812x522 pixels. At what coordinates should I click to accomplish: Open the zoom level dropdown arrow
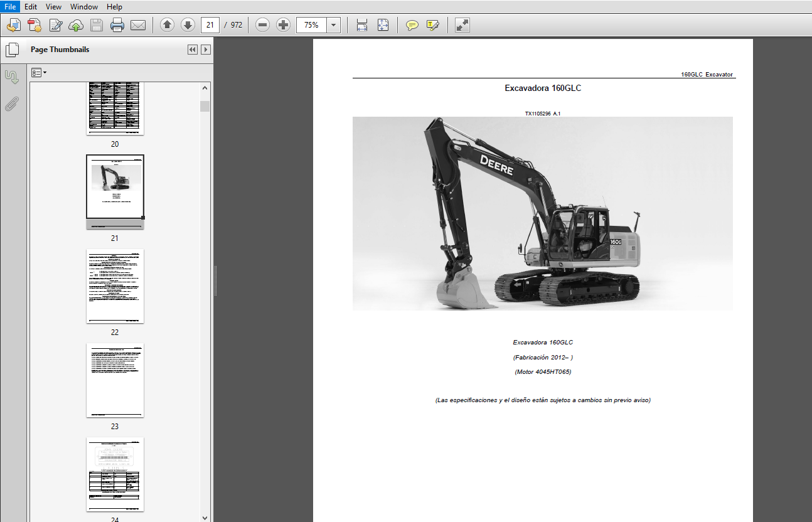click(x=333, y=25)
